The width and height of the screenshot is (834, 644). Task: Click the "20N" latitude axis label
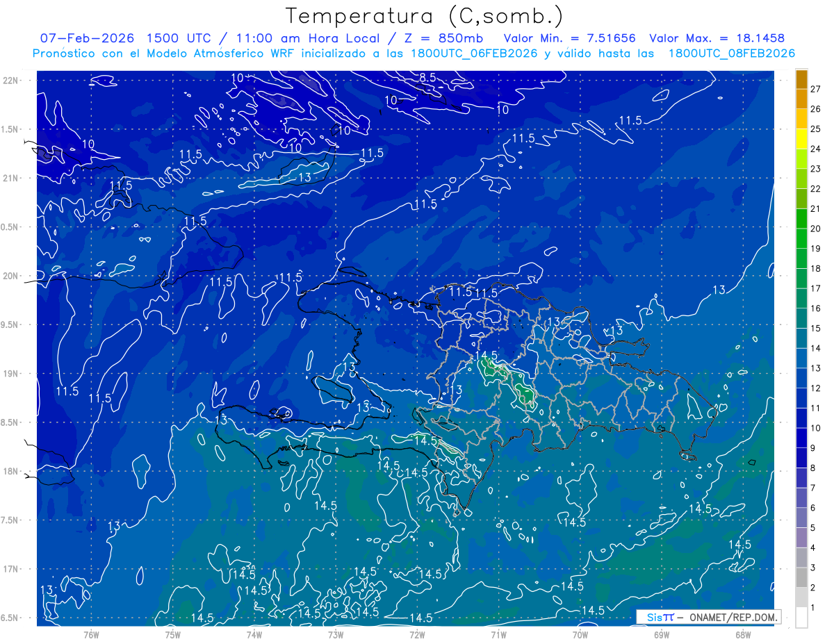tap(11, 276)
